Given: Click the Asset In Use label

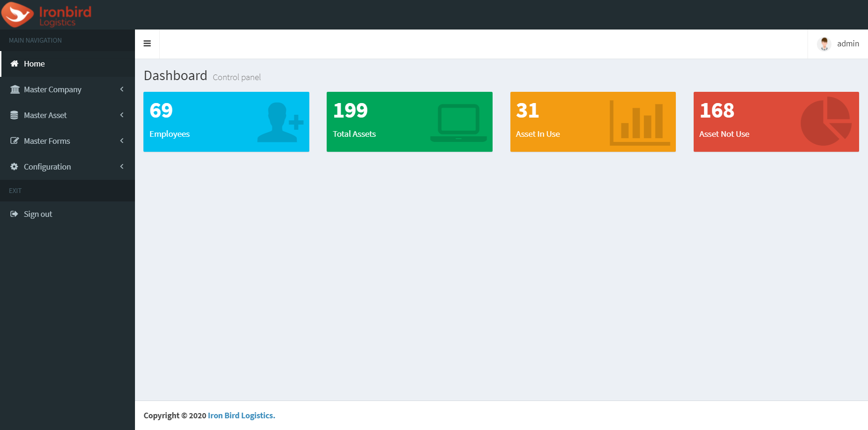Looking at the screenshot, I should coord(538,134).
